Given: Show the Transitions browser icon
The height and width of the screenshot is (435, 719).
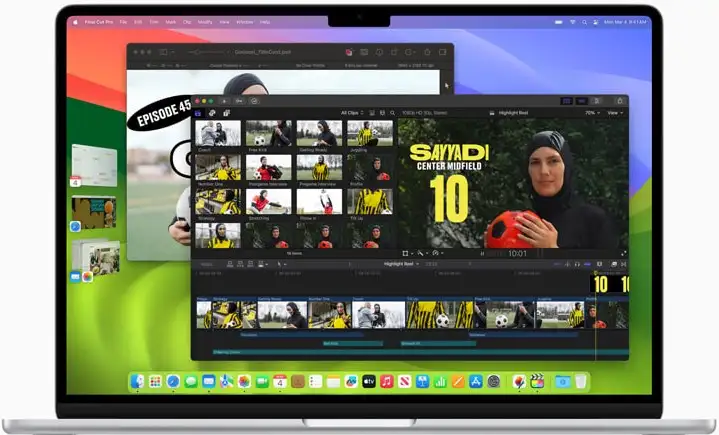Looking at the screenshot, I should (x=624, y=264).
